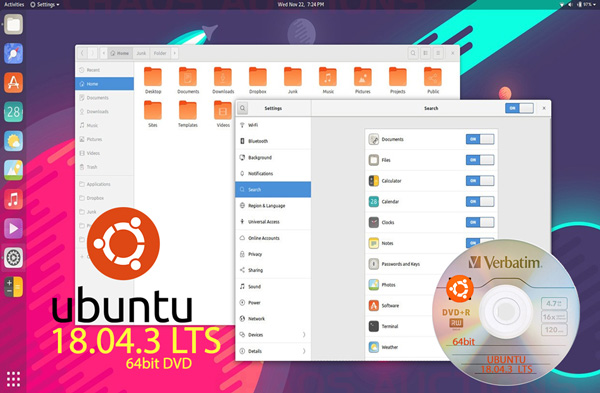Turn off the Calculator search switch
Screen dimensions: 600x393
click(x=480, y=181)
